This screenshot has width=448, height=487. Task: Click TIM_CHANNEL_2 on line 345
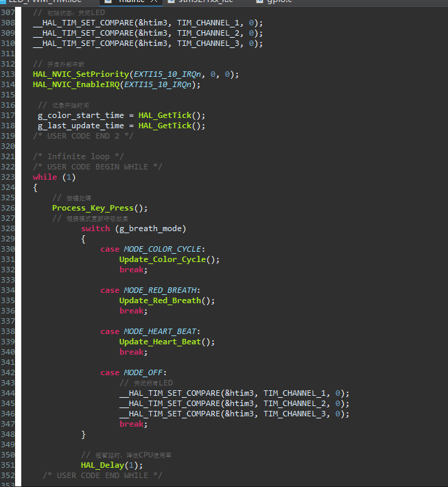[294, 403]
